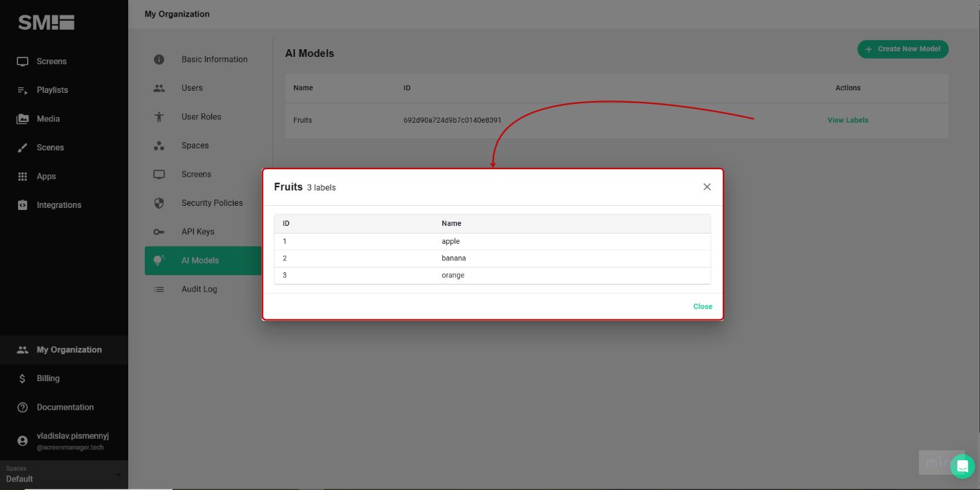Click the Scenes brush icon
This screenshot has width=980, height=490.
(x=23, y=148)
